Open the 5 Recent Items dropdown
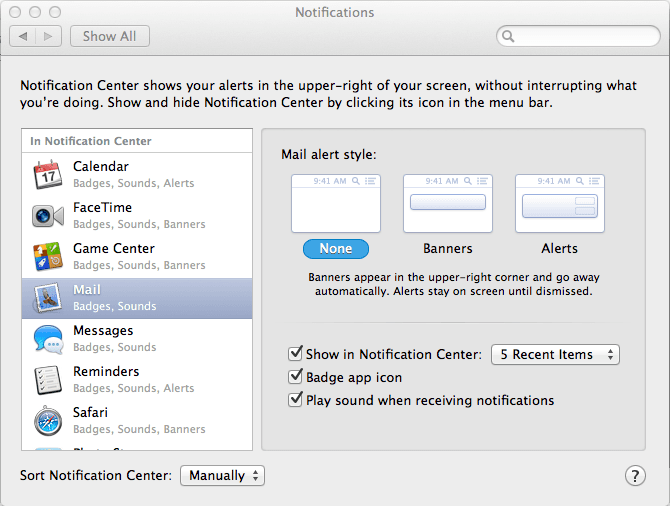The image size is (670, 506). [555, 355]
